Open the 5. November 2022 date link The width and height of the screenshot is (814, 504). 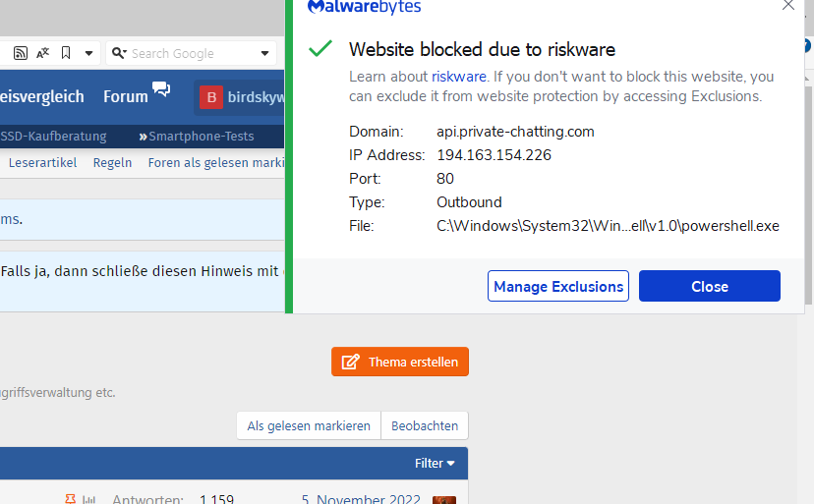361,499
